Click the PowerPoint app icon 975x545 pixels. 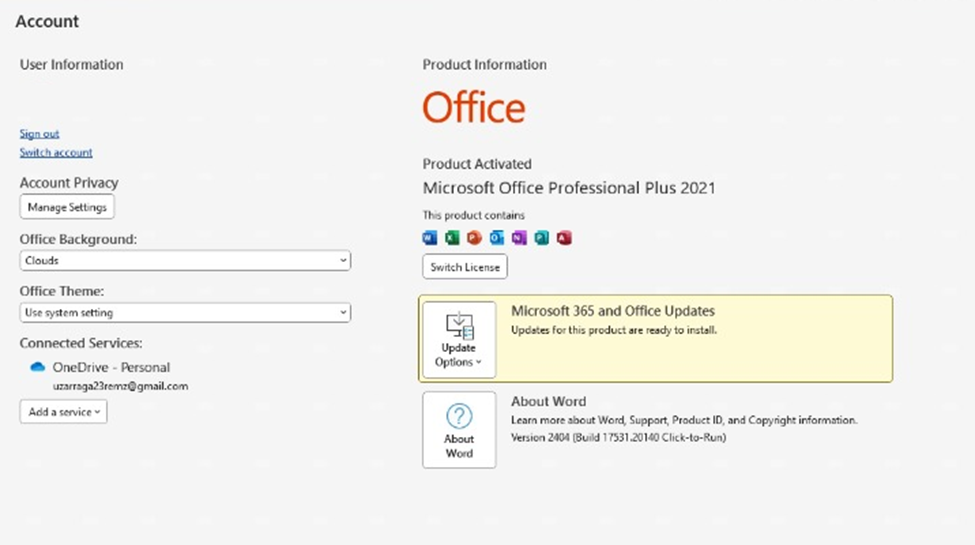click(x=474, y=238)
